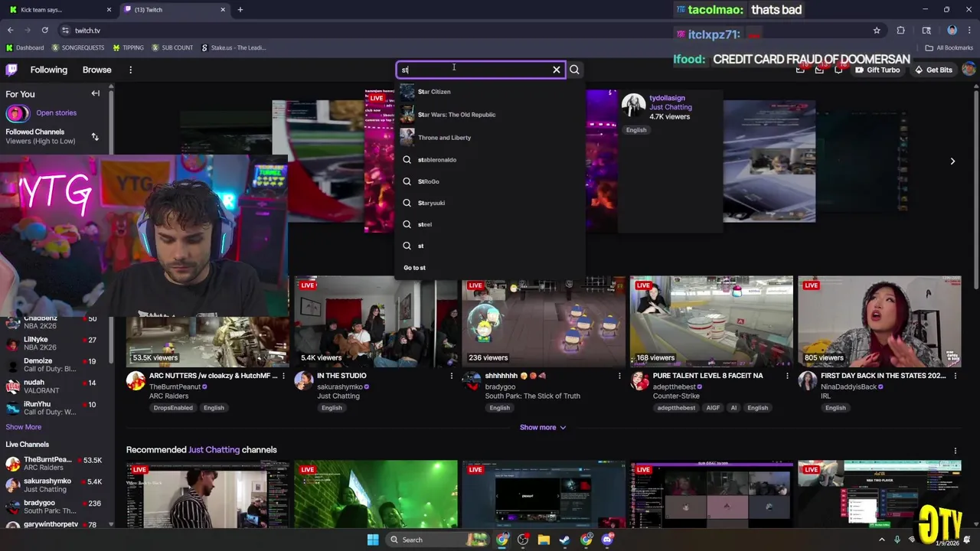
Task: Open the All Bookmarks folder
Action: point(949,47)
